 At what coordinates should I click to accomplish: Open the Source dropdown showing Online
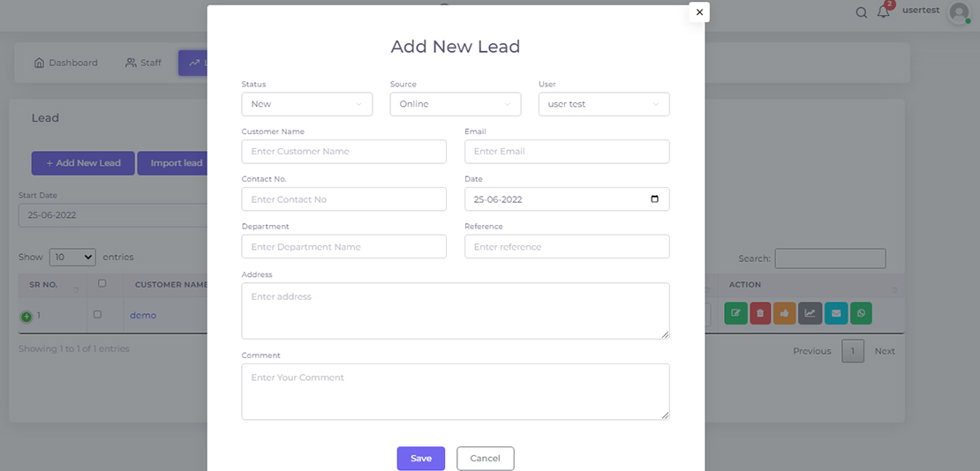click(456, 104)
